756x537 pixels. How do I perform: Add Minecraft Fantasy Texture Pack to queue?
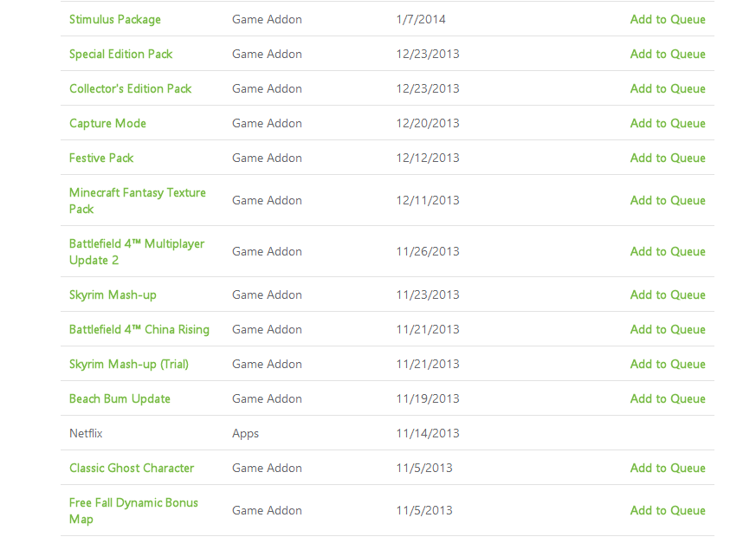[668, 201]
